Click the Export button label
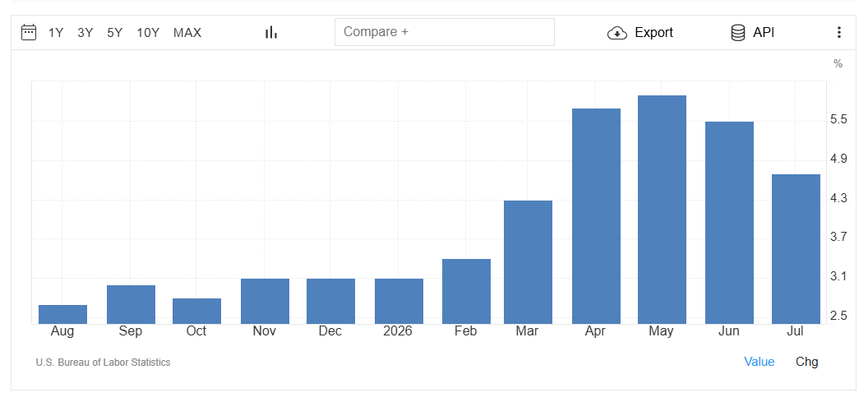 653,33
